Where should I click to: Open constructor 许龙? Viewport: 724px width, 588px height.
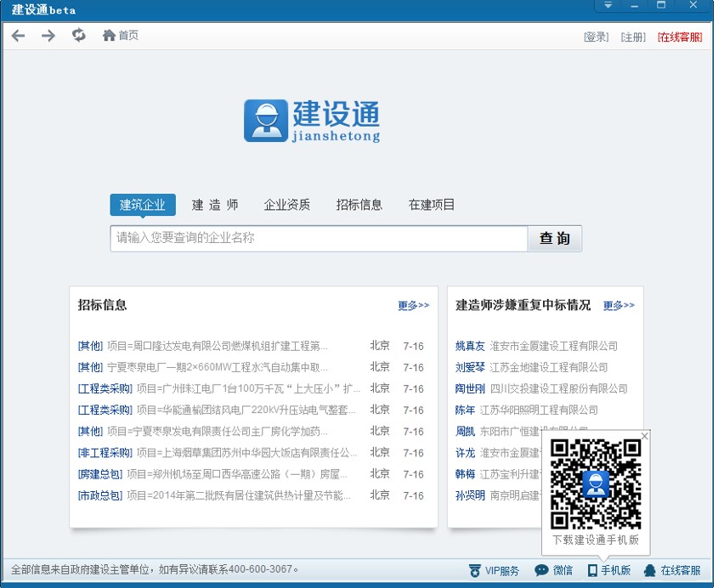point(465,453)
